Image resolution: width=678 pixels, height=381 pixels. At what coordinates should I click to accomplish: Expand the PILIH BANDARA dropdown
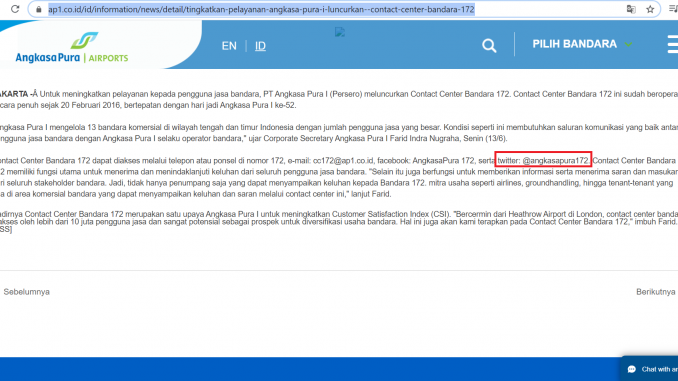[x=582, y=44]
